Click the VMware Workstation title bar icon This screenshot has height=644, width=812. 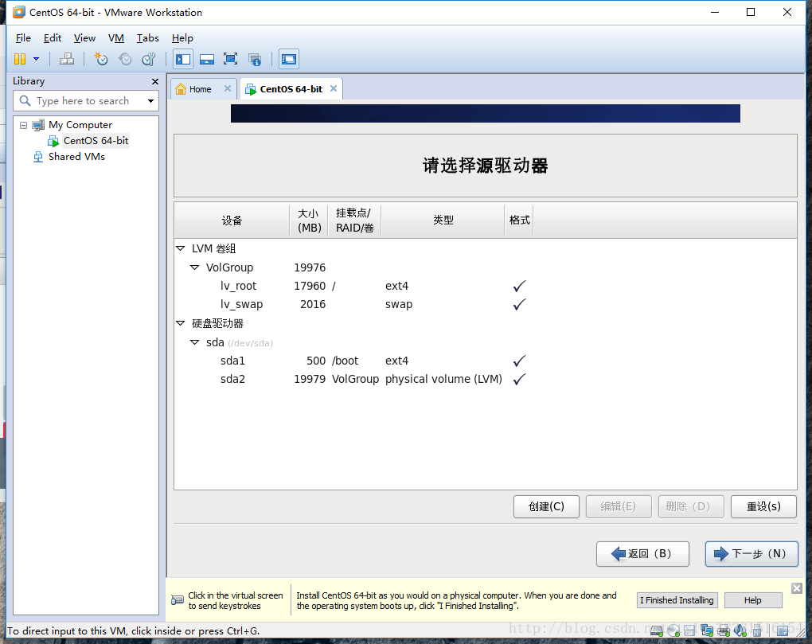click(x=18, y=12)
